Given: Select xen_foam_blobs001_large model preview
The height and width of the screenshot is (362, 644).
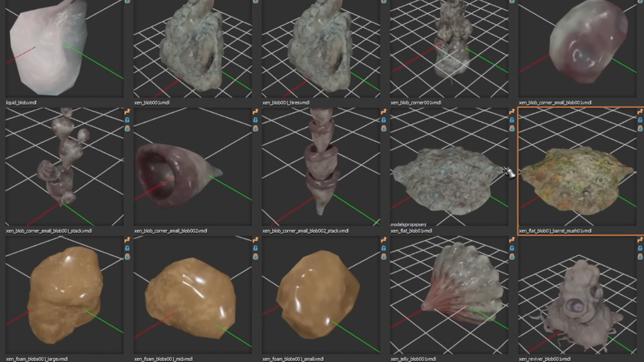Looking at the screenshot, I should [64, 295].
